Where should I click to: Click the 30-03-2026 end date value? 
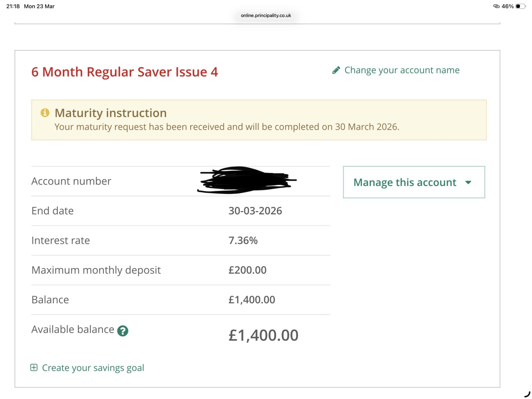[255, 211]
